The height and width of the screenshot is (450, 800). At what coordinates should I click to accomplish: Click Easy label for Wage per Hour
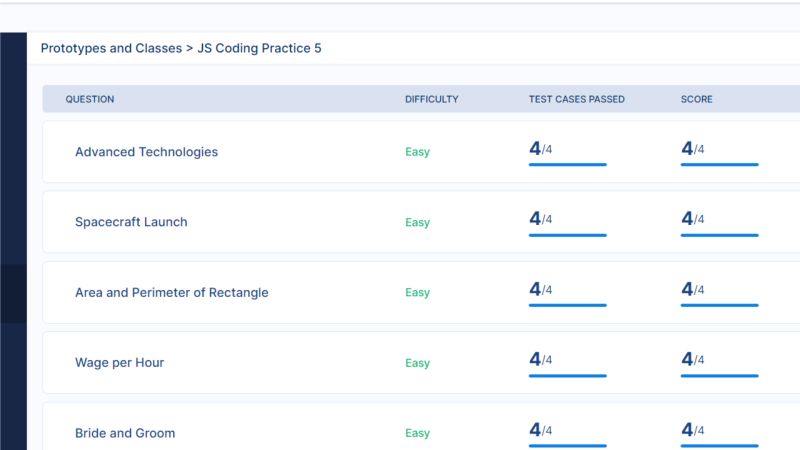(x=417, y=363)
